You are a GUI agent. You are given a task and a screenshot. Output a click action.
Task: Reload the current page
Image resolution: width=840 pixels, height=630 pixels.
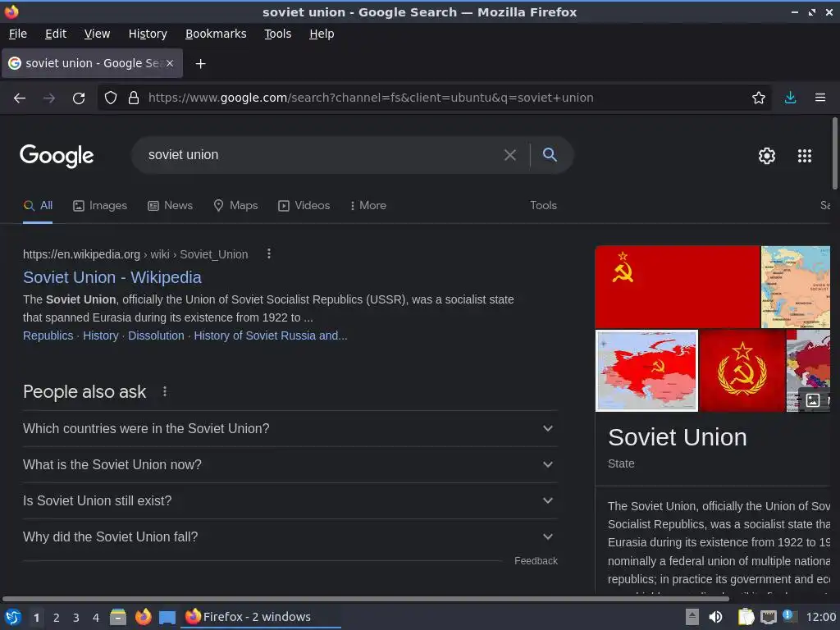point(79,98)
